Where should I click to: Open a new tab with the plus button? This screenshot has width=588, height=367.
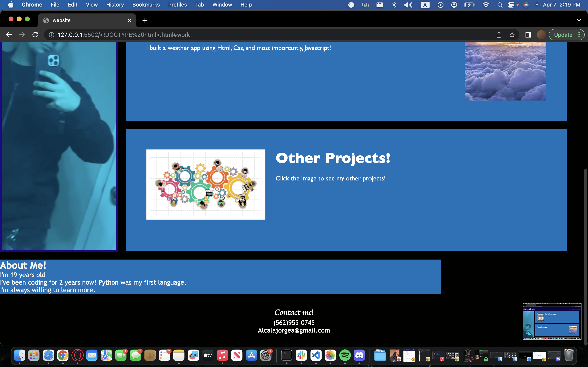(x=145, y=20)
